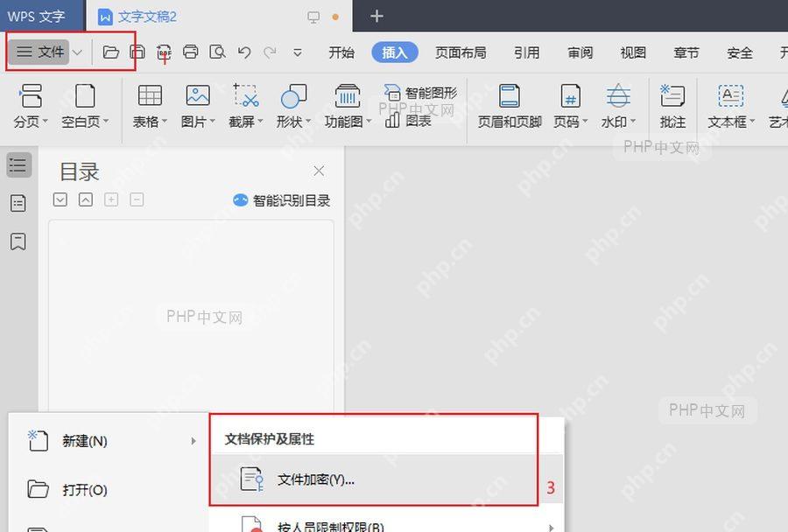Click the 空白页 blank page icon
This screenshot has width=788, height=532.
click(x=84, y=95)
